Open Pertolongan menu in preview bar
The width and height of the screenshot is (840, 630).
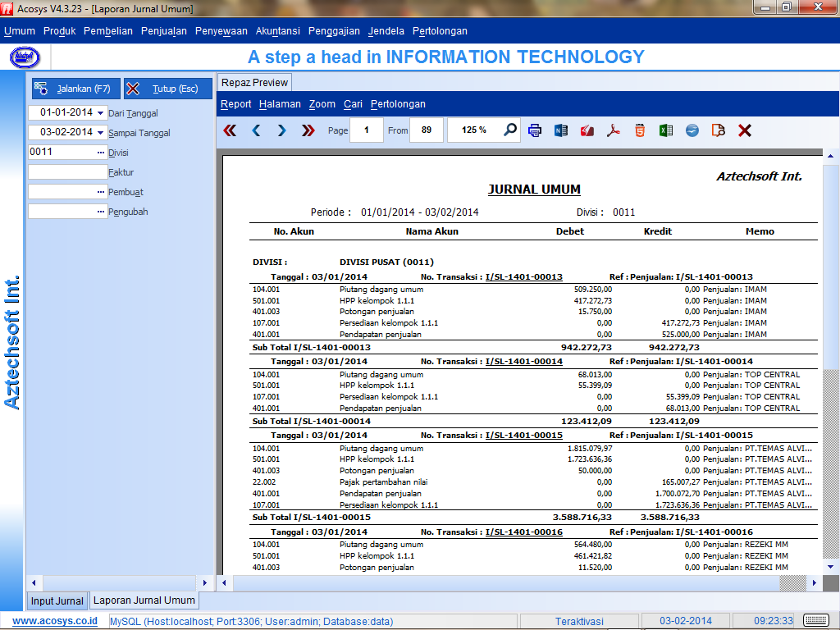[398, 104]
